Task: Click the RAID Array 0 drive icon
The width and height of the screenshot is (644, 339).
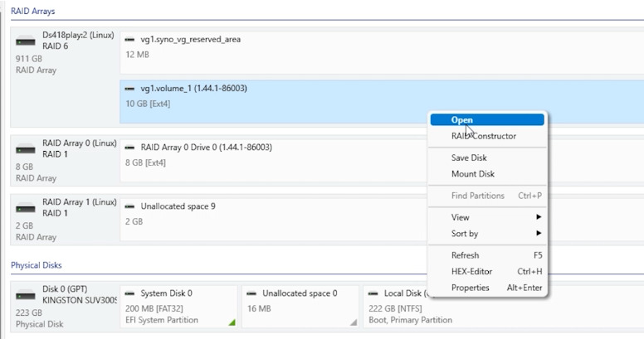Action: (26, 149)
